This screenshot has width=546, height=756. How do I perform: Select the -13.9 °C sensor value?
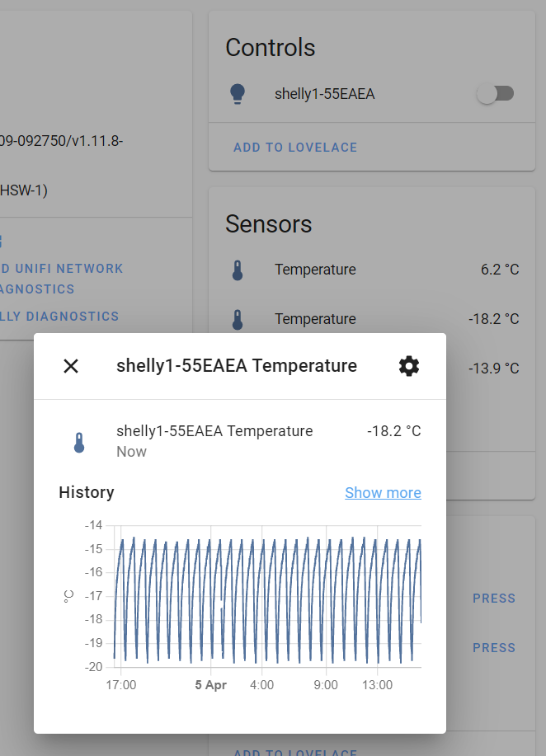click(x=493, y=369)
